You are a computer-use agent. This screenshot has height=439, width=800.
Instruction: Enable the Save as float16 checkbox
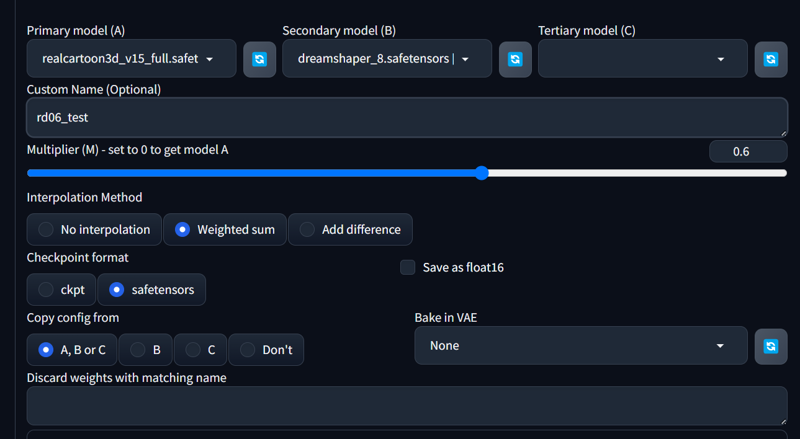point(408,267)
